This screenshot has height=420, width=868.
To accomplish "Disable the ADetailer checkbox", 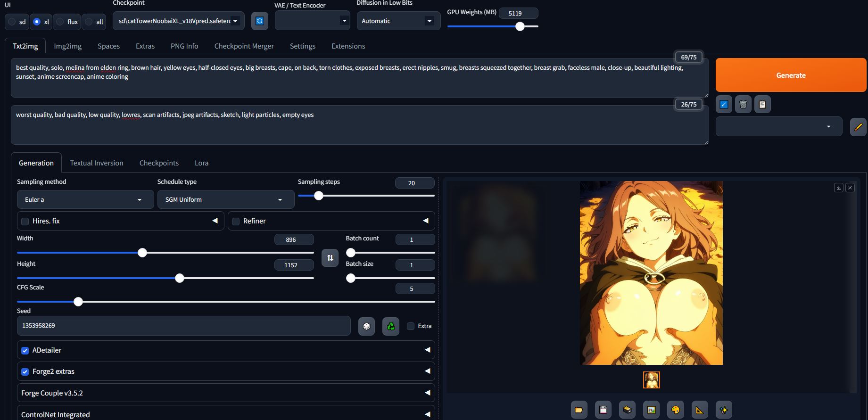I will (25, 350).
